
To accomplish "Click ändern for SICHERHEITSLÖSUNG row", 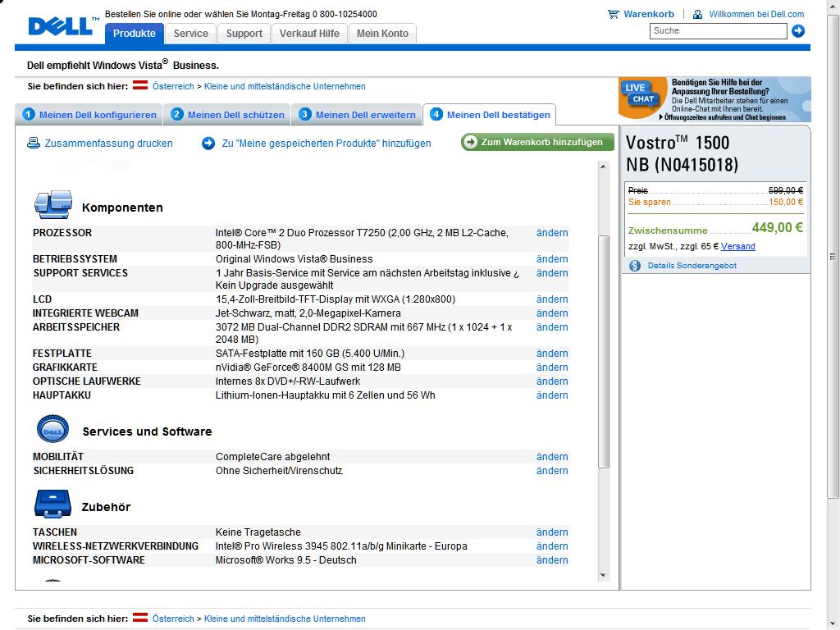I will (552, 470).
